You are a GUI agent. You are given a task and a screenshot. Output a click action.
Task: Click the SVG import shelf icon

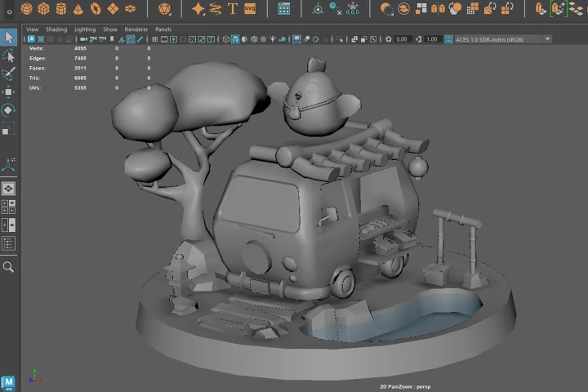coord(250,9)
